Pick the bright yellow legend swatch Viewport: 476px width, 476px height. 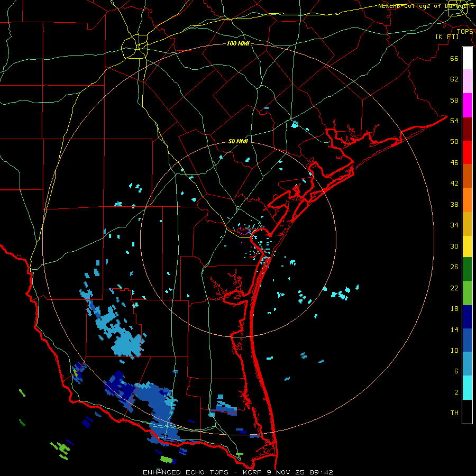click(467, 246)
